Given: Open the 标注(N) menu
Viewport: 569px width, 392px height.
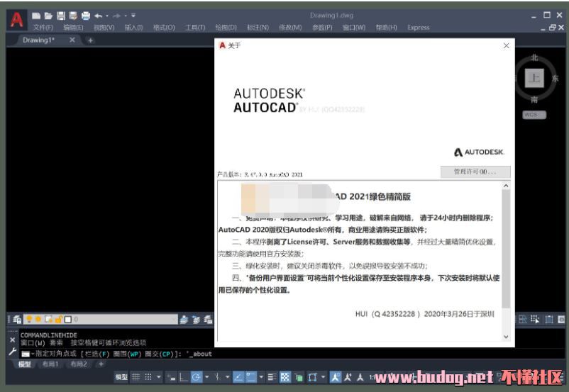Looking at the screenshot, I should click(x=258, y=28).
